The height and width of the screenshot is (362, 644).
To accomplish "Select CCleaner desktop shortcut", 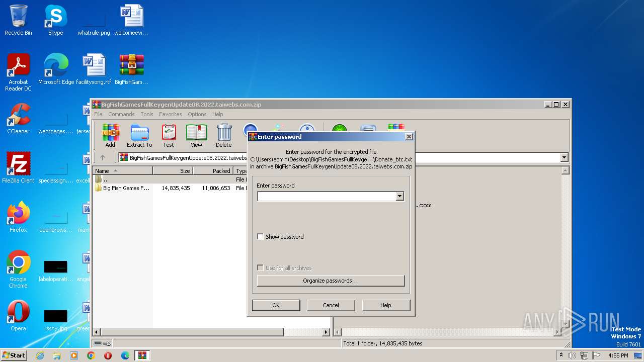I will (18, 119).
